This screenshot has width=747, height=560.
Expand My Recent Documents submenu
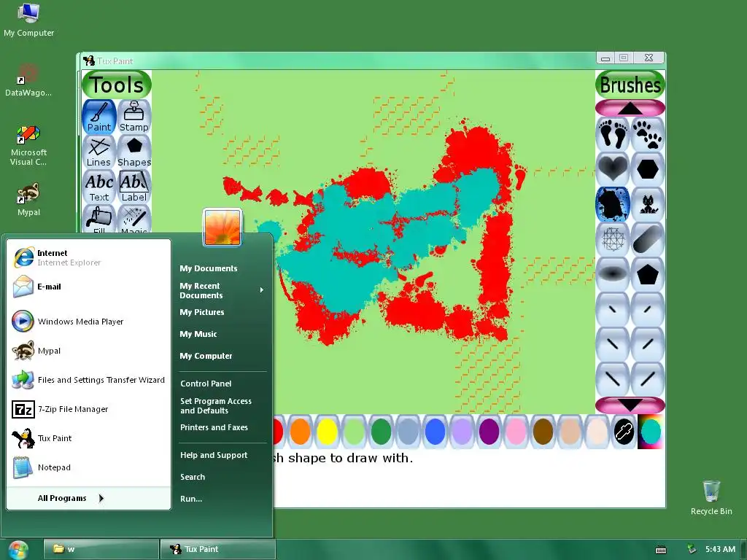coord(221,290)
